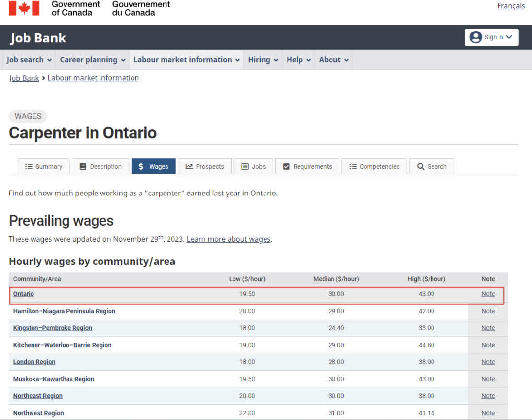
Task: Click Northwest Region low wage 22.00
Action: (247, 413)
